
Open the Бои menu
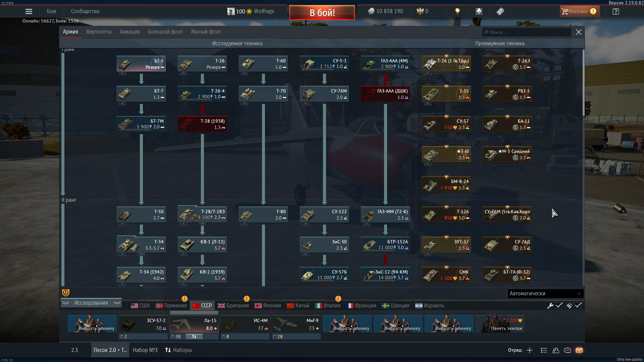(51, 11)
